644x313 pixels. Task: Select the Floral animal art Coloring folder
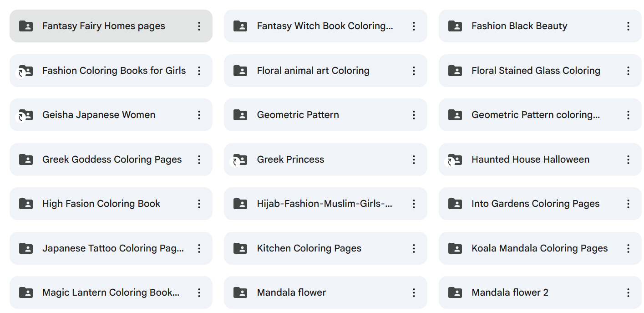click(313, 71)
